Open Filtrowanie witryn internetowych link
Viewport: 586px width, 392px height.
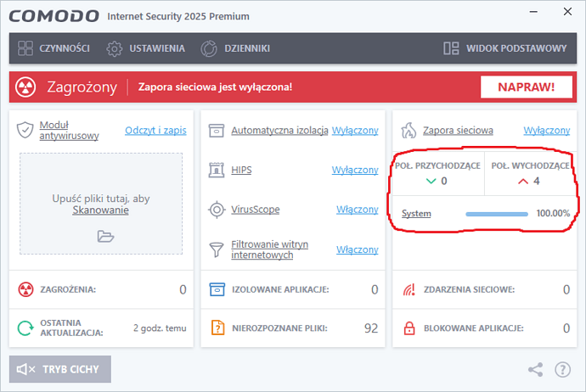pyautogui.click(x=269, y=249)
